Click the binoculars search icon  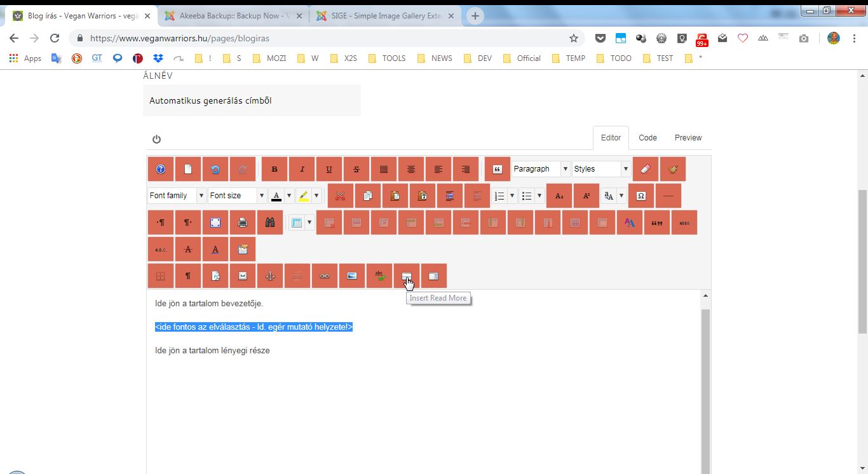click(269, 222)
